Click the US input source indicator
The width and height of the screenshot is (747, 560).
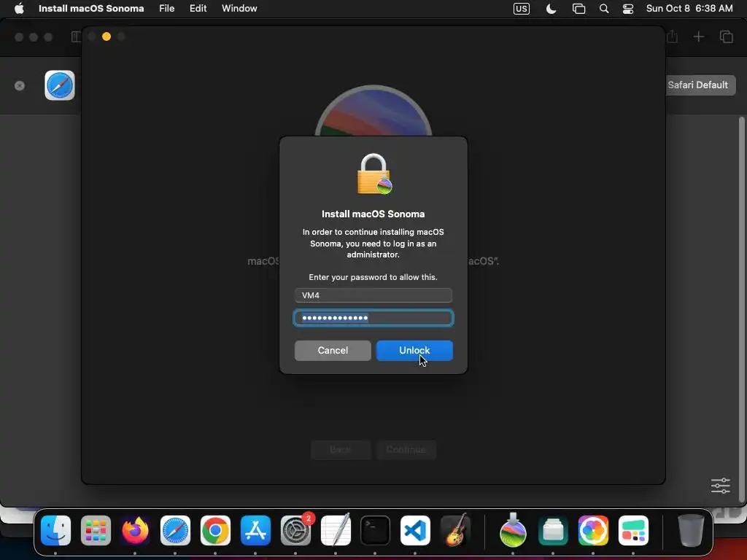click(521, 9)
